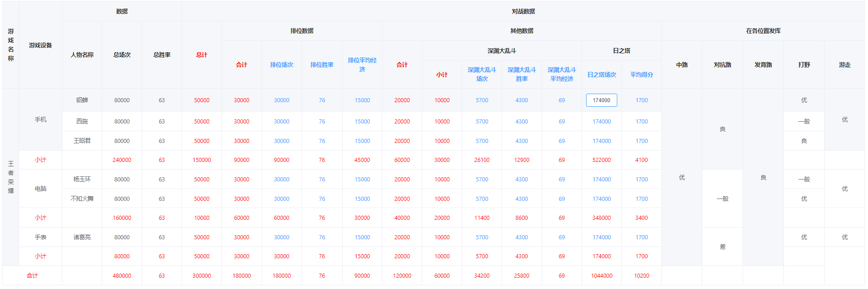Select the 手机 device cell
The image size is (868, 289).
click(40, 119)
